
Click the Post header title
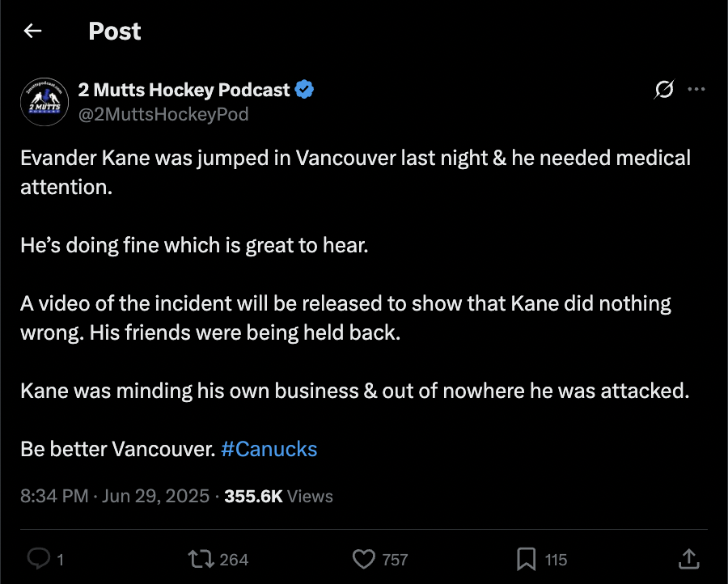115,31
